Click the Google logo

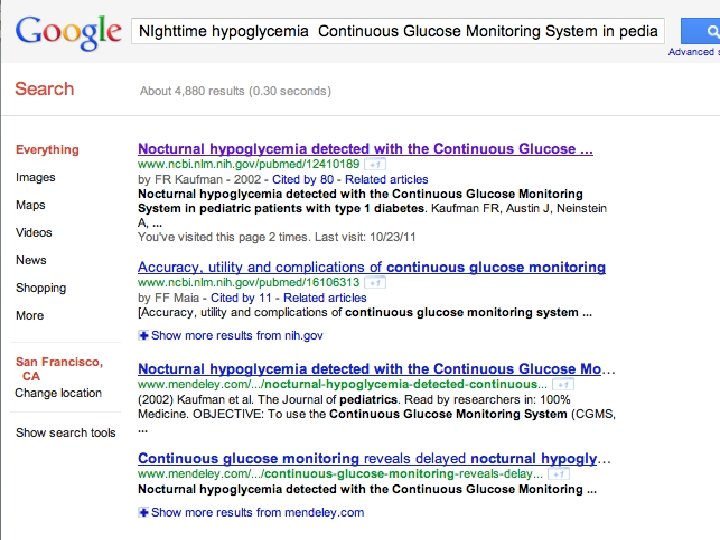point(68,32)
